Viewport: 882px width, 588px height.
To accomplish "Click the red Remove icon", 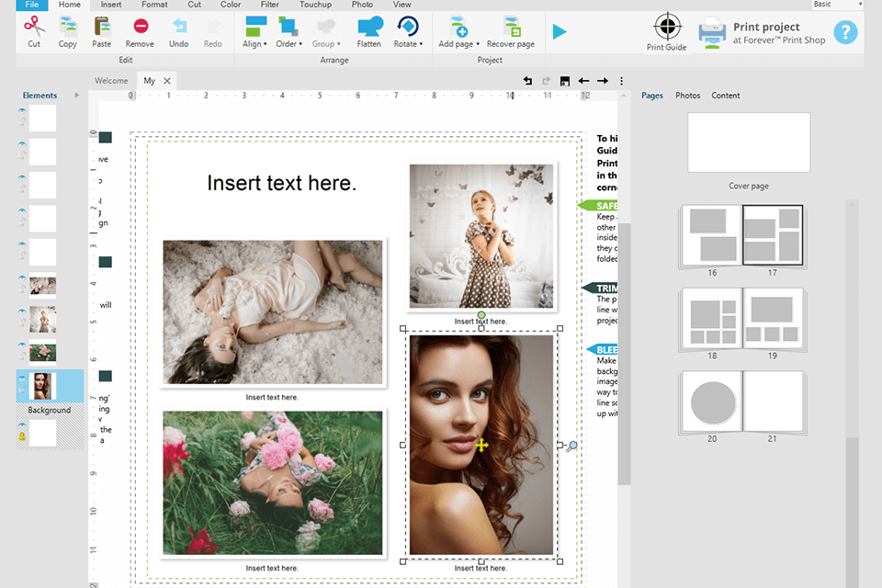I will tap(141, 26).
